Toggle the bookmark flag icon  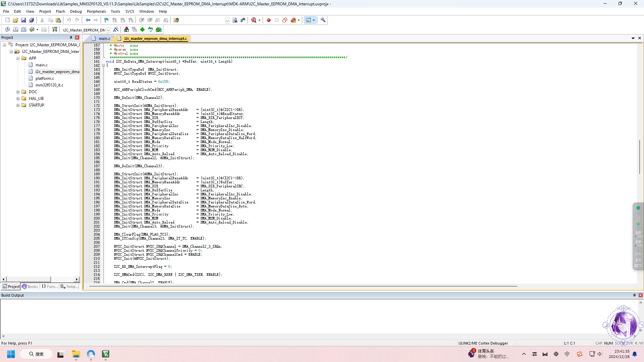[106, 20]
